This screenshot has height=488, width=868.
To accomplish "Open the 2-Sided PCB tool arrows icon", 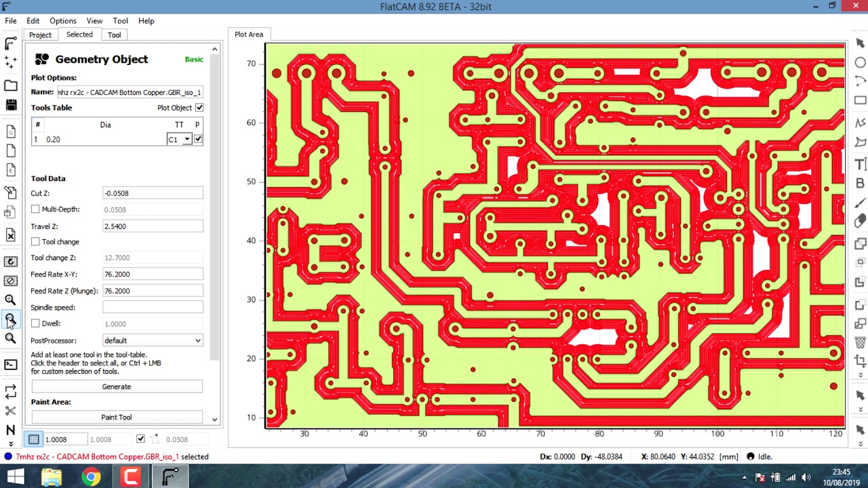I will click(x=10, y=391).
